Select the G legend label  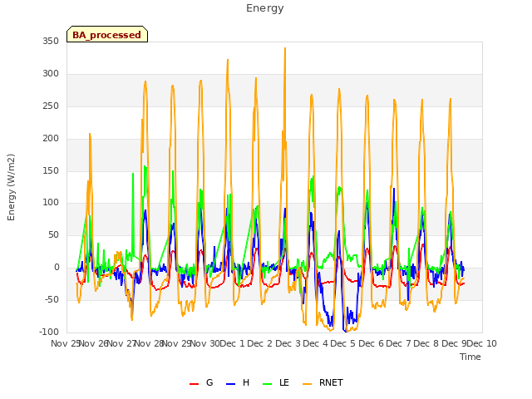(x=209, y=382)
